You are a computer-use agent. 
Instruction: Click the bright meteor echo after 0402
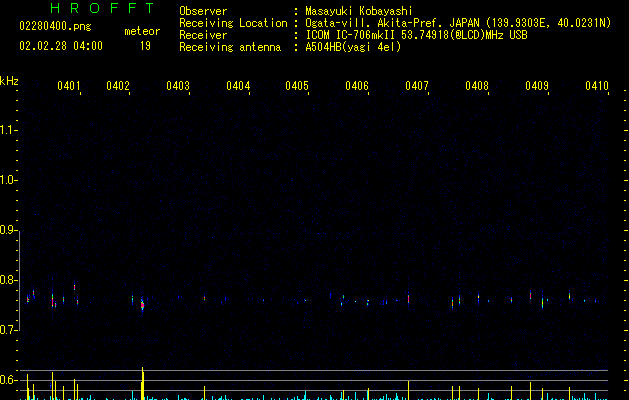tap(142, 305)
